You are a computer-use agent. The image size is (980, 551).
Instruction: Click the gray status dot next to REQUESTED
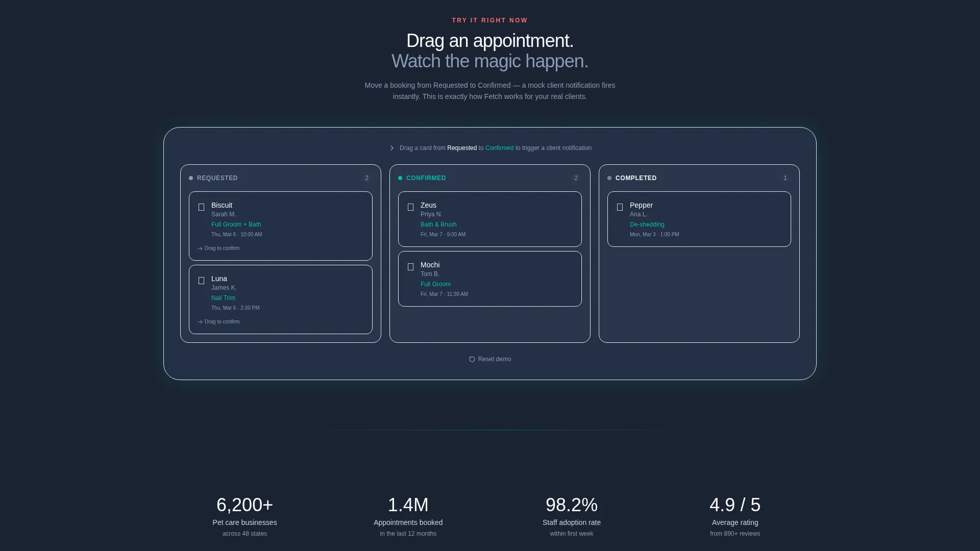pos(191,178)
